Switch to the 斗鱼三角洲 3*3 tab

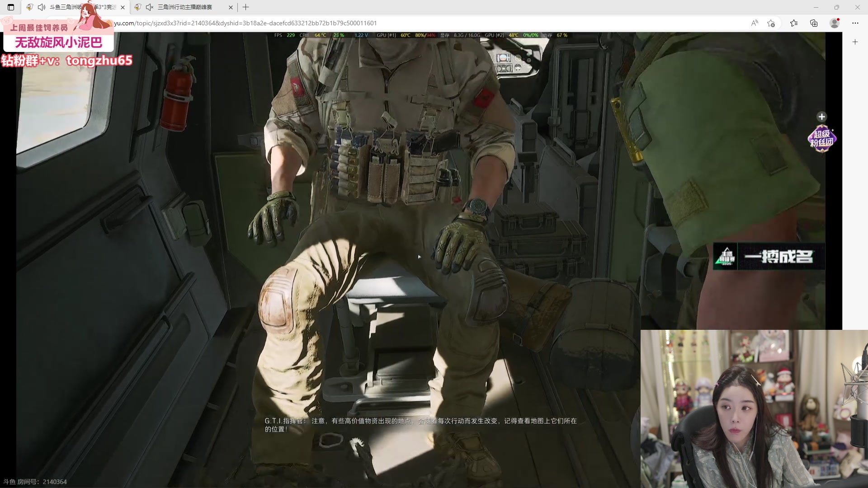pos(75,7)
